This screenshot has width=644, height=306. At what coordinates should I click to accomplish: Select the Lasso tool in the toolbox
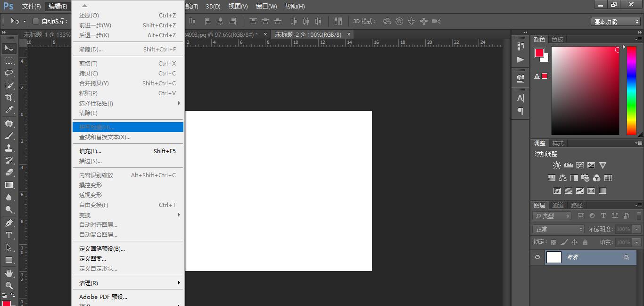[9, 73]
